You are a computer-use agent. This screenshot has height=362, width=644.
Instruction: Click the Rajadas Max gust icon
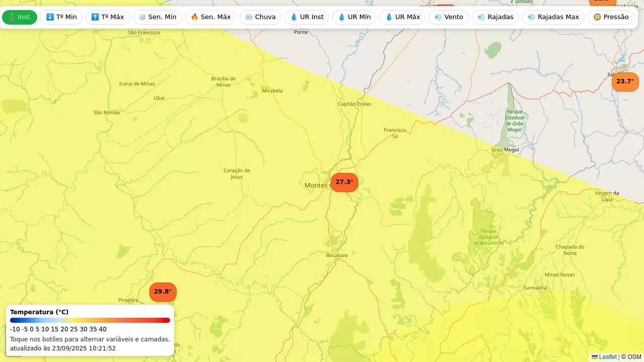[531, 17]
